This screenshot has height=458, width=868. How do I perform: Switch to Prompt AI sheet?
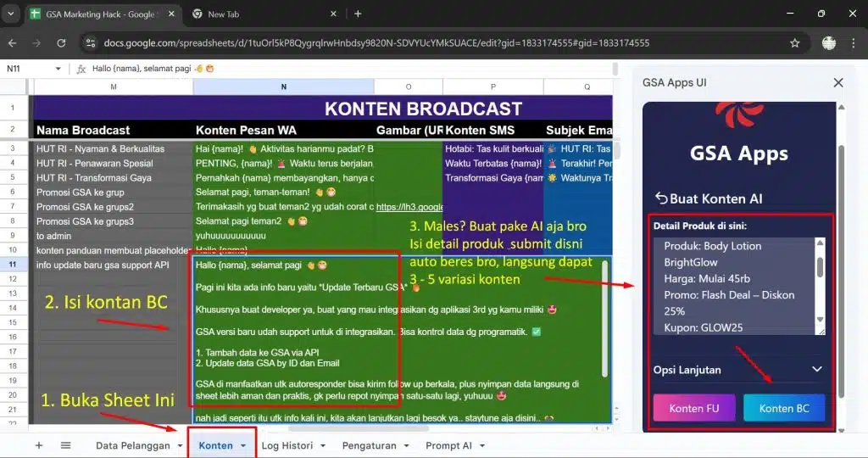[x=448, y=446]
